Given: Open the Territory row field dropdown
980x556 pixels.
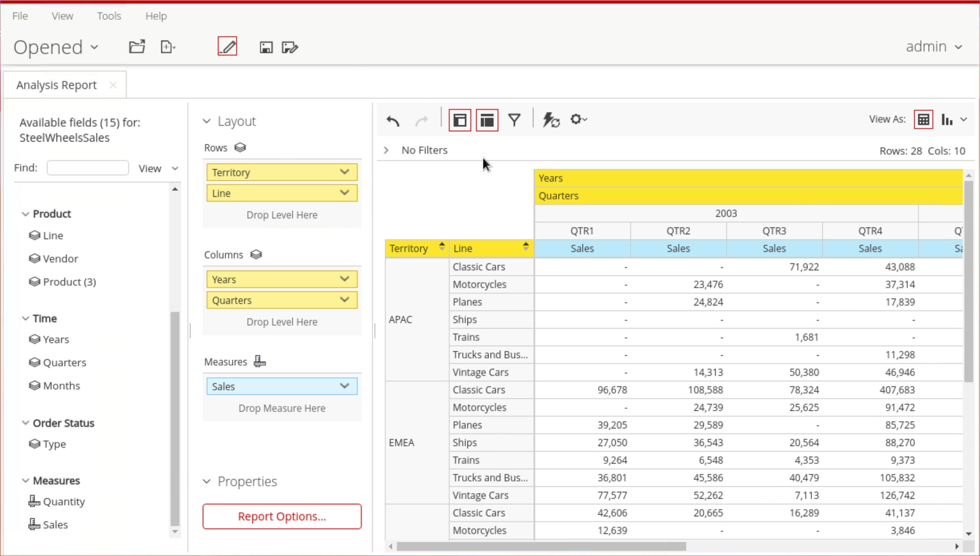Looking at the screenshot, I should coord(345,172).
